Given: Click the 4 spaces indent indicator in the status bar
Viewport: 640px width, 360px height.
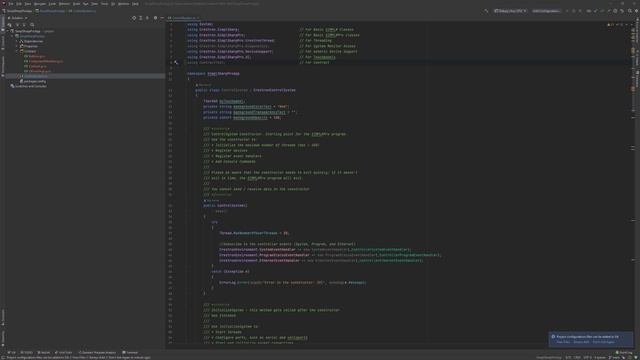Looking at the screenshot, I should [600, 358].
